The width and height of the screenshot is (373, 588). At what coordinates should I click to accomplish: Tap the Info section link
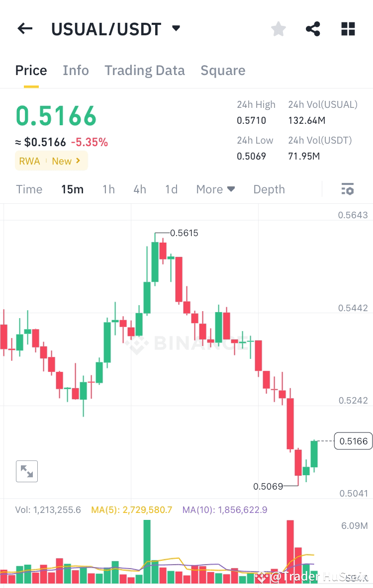(76, 70)
